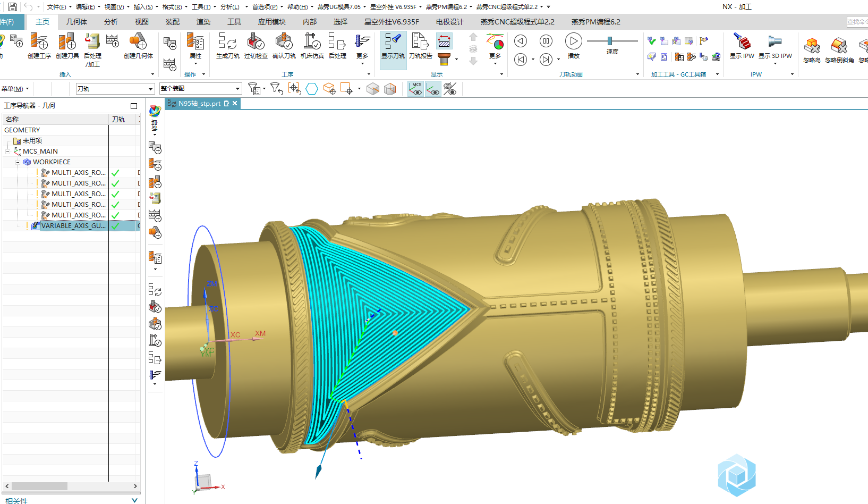Screen dimensions: 868x504
Task: Click the 名称 column header
Action: pyautogui.click(x=55, y=120)
